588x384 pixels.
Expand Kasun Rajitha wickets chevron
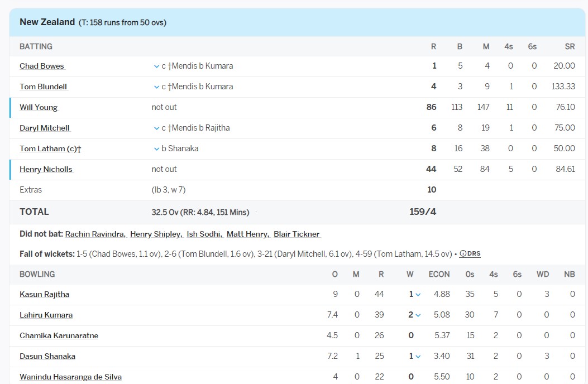pyautogui.click(x=418, y=295)
